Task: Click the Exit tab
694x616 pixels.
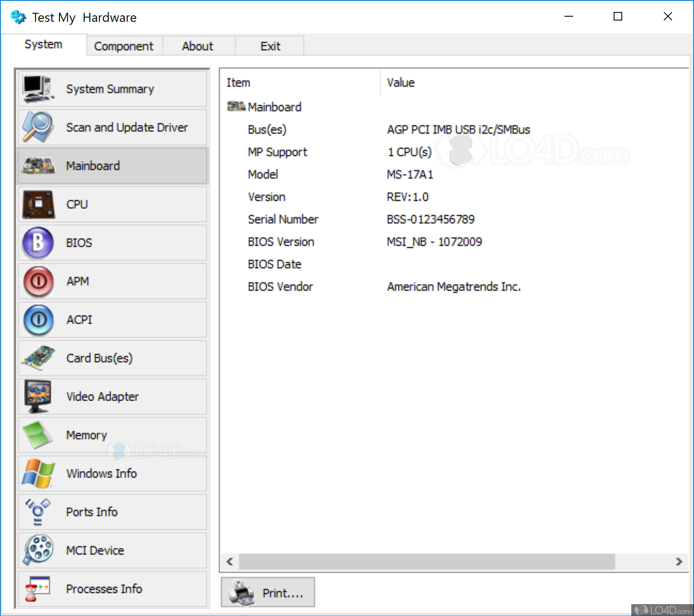Action: click(x=270, y=46)
